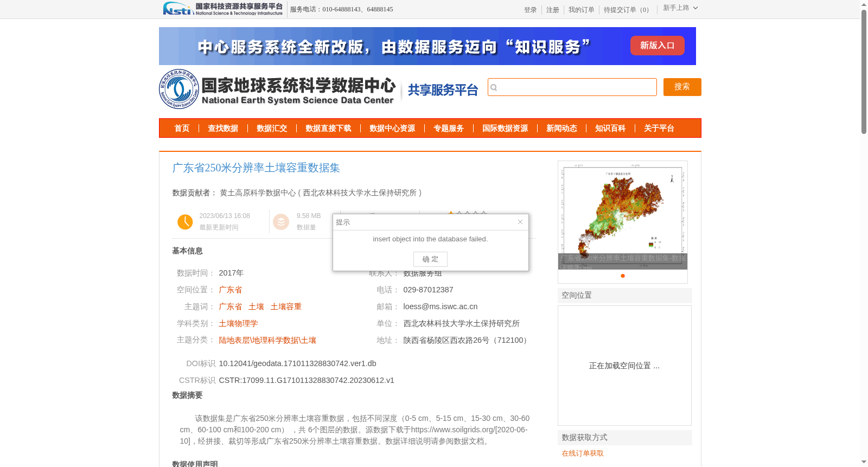Click the email loess@ms.iswc.ac.cn

pyautogui.click(x=441, y=307)
